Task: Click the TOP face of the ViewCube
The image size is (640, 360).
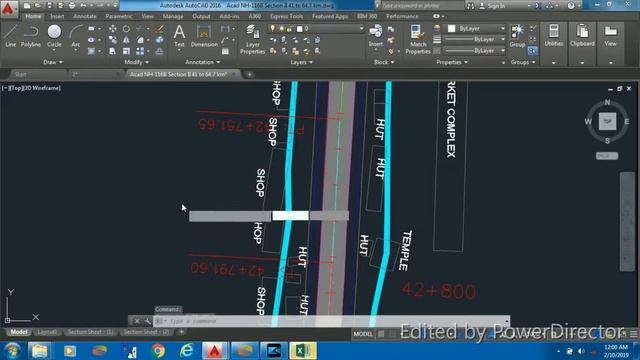Action: pyautogui.click(x=607, y=121)
